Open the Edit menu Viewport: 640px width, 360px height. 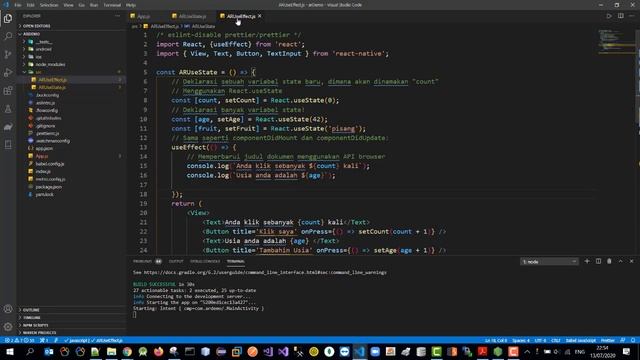point(31,5)
